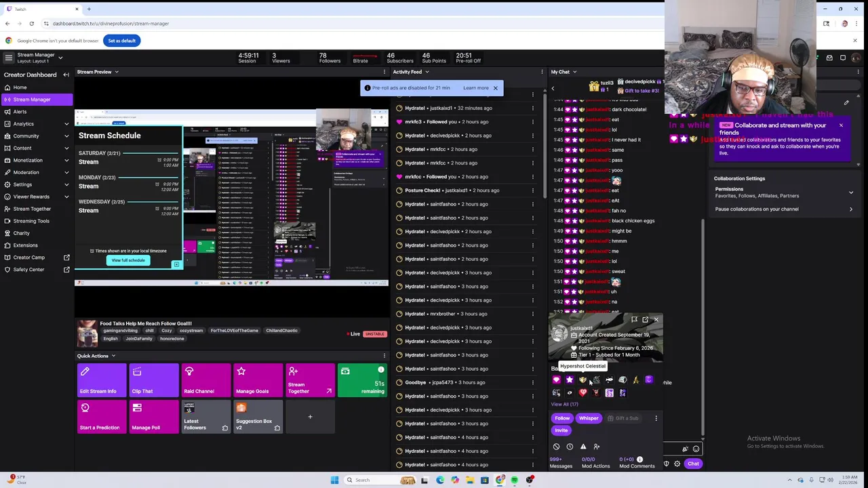Click the Invite button on user card

point(561,430)
